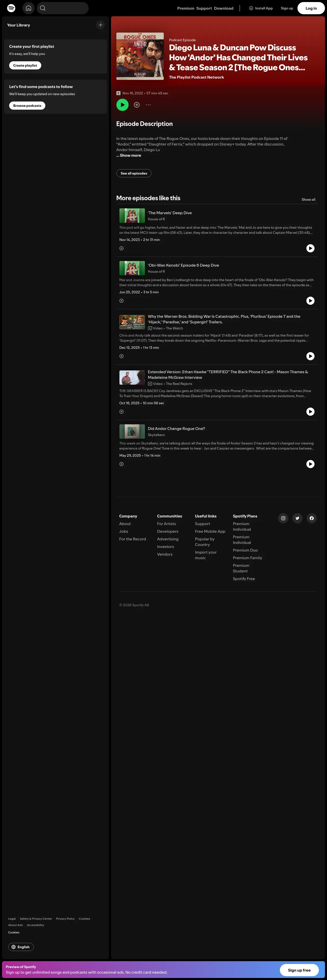Add 'Obi-Wan Kenobi' Episode 6 Deep Dive to library
The image size is (327, 980).
[x=121, y=301]
